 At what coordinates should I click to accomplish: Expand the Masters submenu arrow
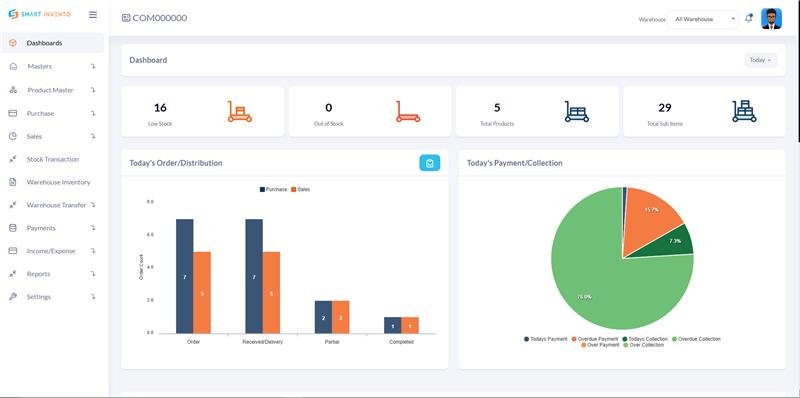[93, 66]
